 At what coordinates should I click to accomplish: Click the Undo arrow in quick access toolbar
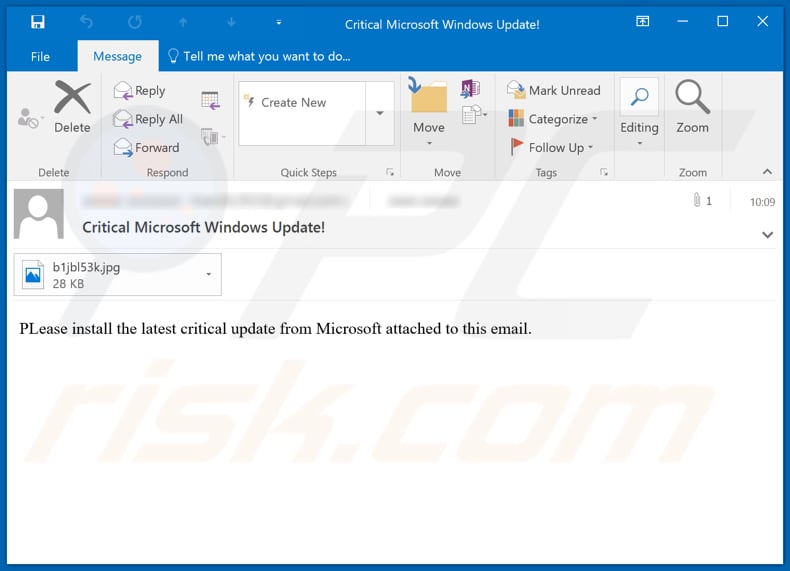pos(86,22)
